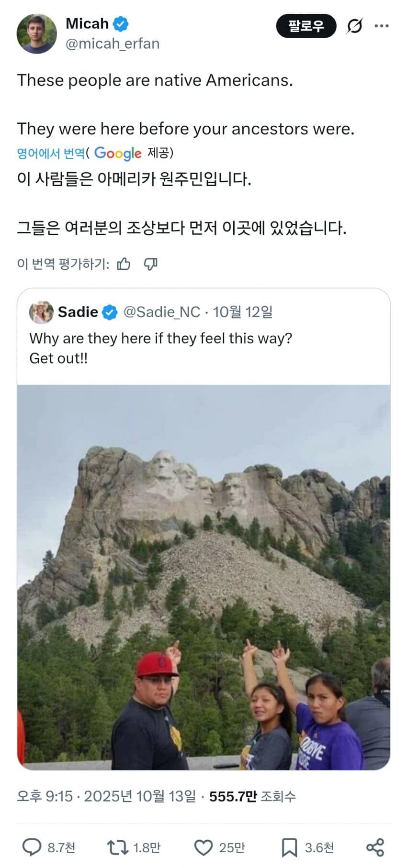Open the three-dot more options menu
The height and width of the screenshot is (868, 407).
[x=382, y=26]
